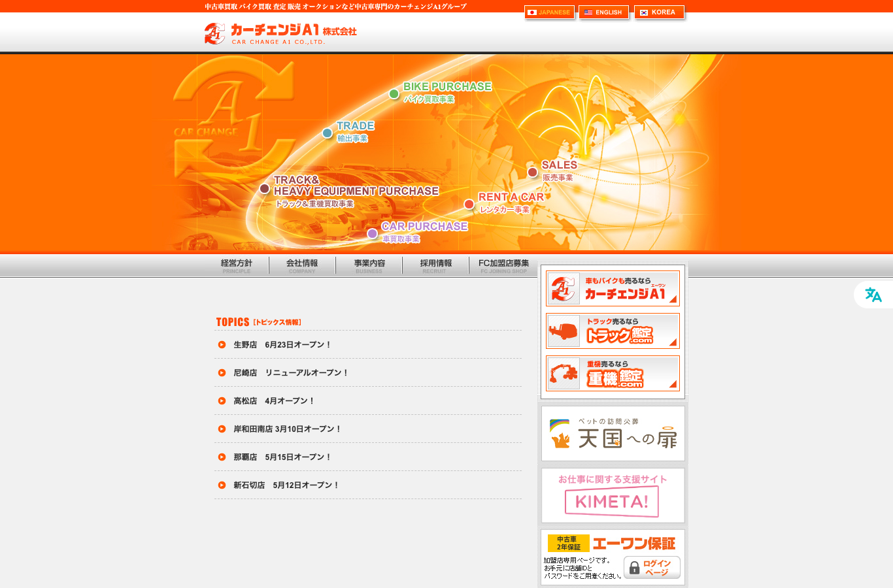Open topic 岸和田南店 3月10日オープン
This screenshot has width=893, height=588.
tap(288, 429)
